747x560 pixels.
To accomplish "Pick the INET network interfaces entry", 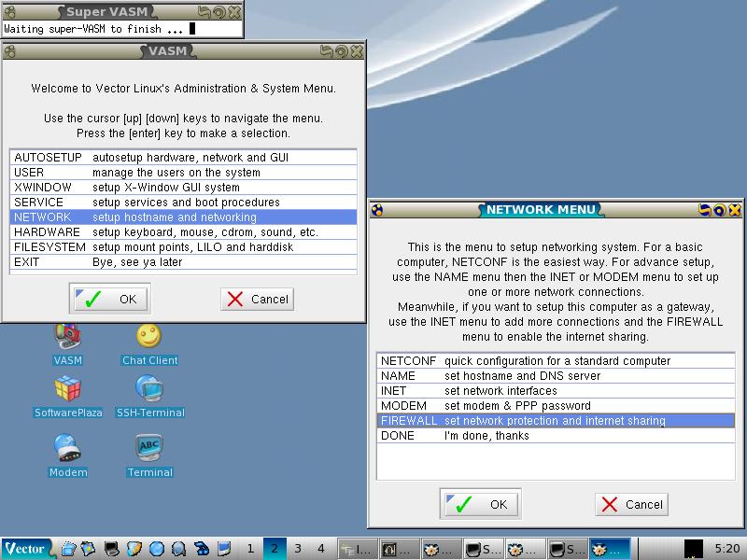I will [x=555, y=391].
